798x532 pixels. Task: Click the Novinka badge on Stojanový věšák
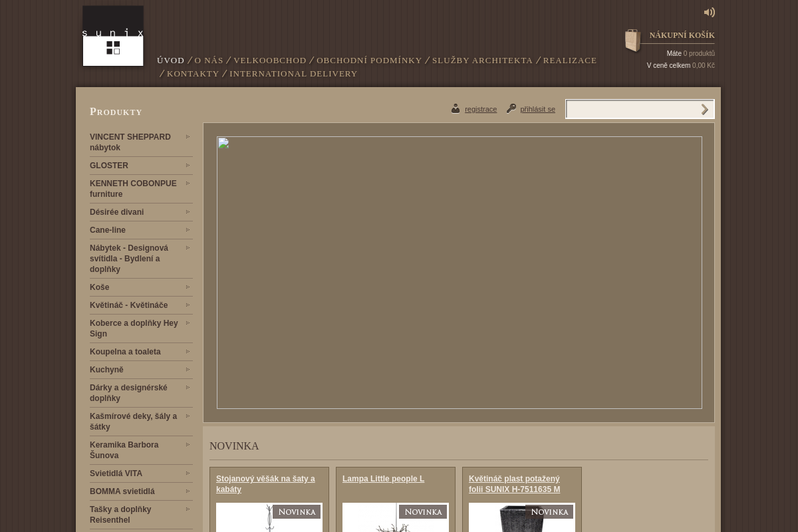[297, 511]
